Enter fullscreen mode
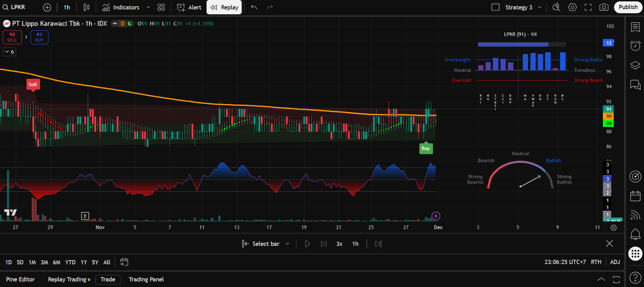 pyautogui.click(x=588, y=7)
